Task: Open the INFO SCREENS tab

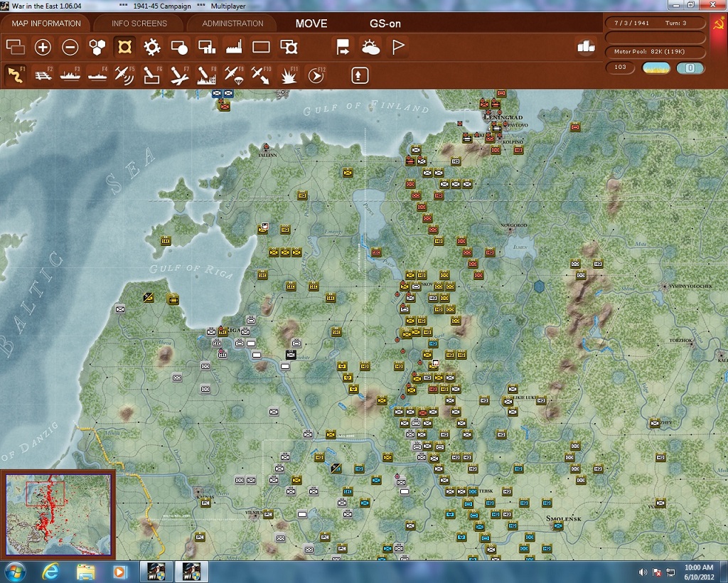Action: coord(139,23)
